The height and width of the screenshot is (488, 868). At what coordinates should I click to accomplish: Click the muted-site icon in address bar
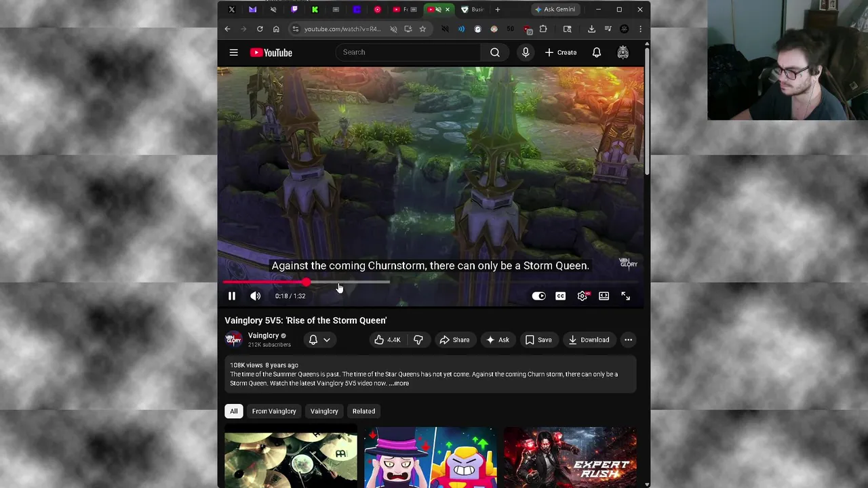(393, 29)
